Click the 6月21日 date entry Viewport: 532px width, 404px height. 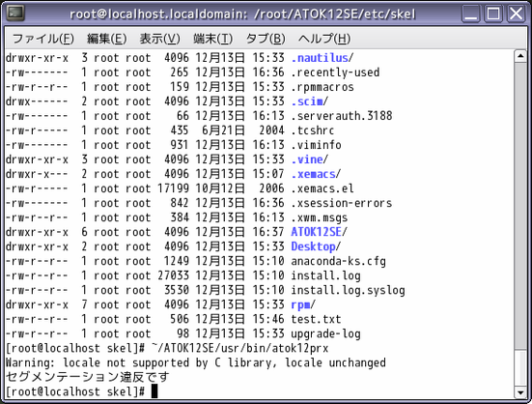pyautogui.click(x=223, y=130)
